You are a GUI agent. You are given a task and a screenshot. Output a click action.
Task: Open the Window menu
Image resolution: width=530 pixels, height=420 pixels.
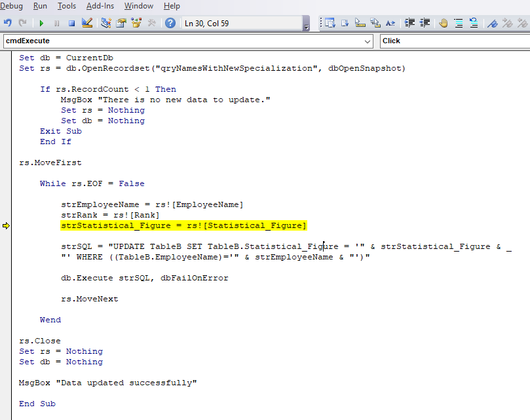point(139,6)
